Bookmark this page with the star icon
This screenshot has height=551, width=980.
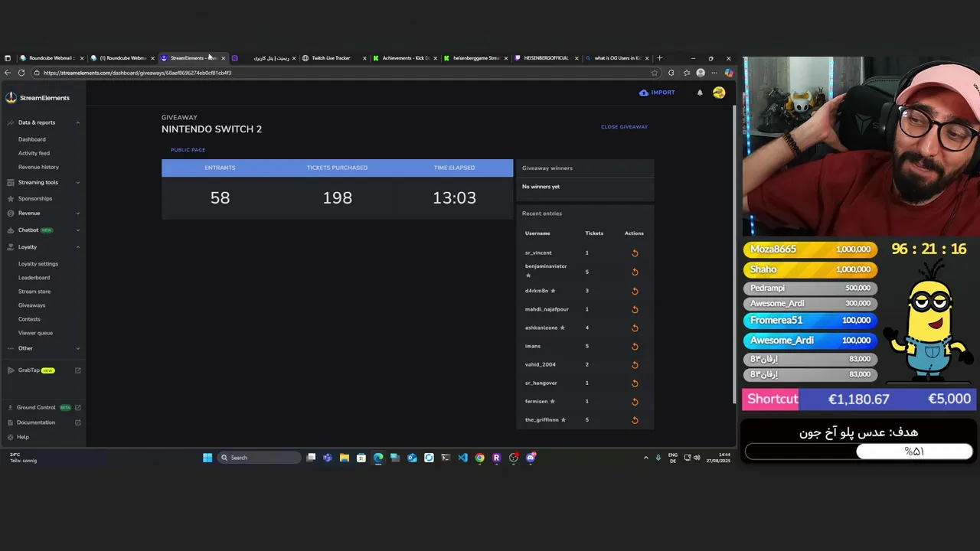654,73
